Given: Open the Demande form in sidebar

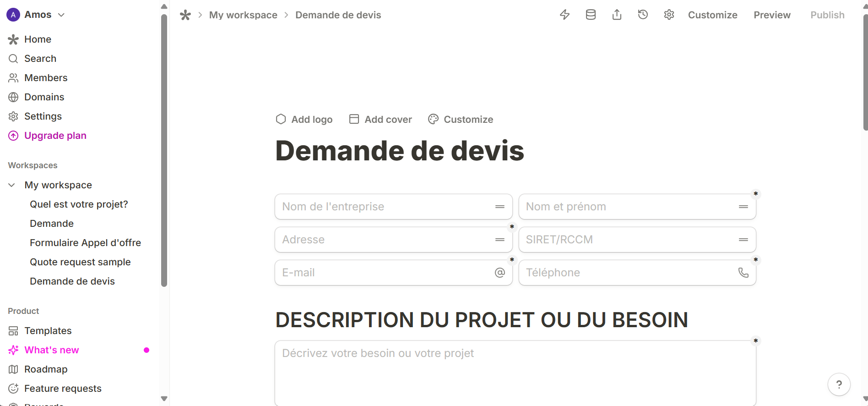Looking at the screenshot, I should [52, 224].
